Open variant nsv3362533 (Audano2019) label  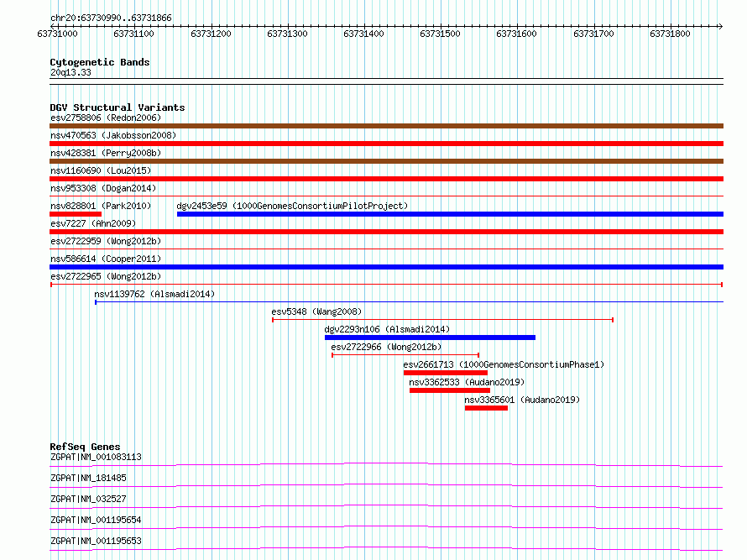pos(467,382)
